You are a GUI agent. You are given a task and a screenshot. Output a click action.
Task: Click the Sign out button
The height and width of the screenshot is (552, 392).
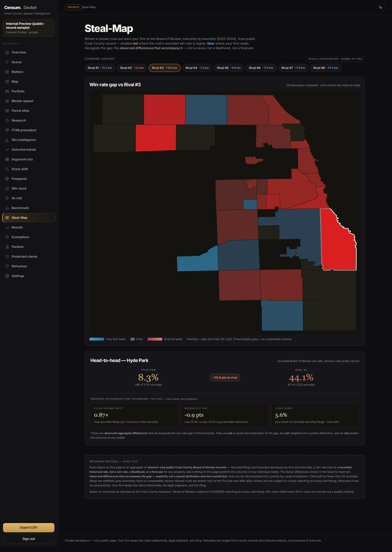(29, 539)
